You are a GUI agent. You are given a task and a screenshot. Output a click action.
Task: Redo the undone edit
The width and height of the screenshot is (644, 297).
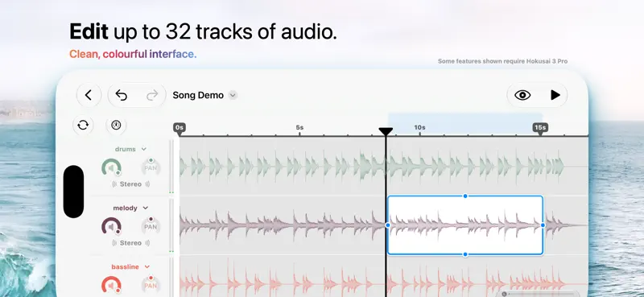click(152, 95)
